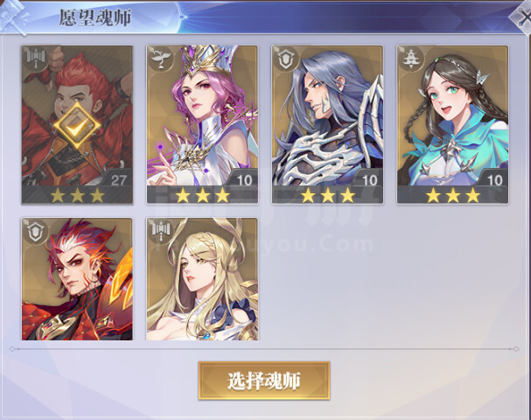Click the 愿望魂师 title header
Image resolution: width=531 pixels, height=420 pixels.
95,17
